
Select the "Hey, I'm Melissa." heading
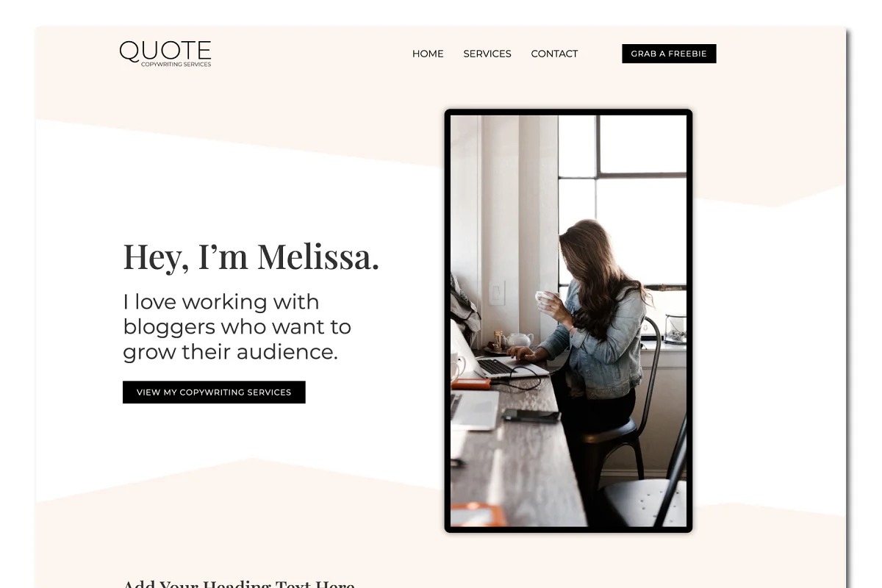click(x=251, y=257)
